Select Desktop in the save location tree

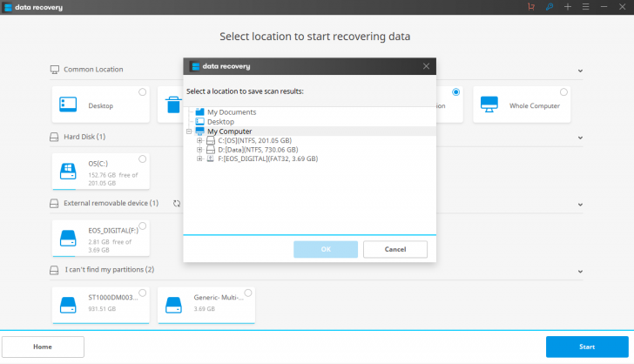point(221,122)
